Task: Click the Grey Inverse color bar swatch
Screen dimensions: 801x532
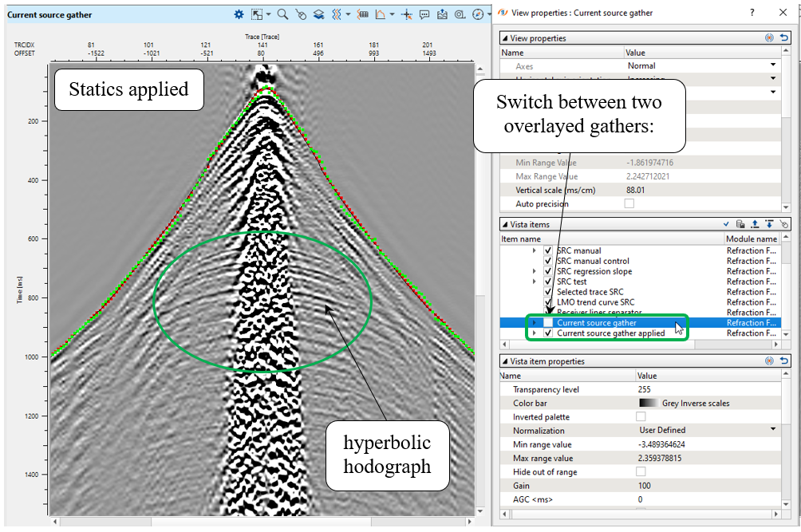Action: (x=647, y=403)
